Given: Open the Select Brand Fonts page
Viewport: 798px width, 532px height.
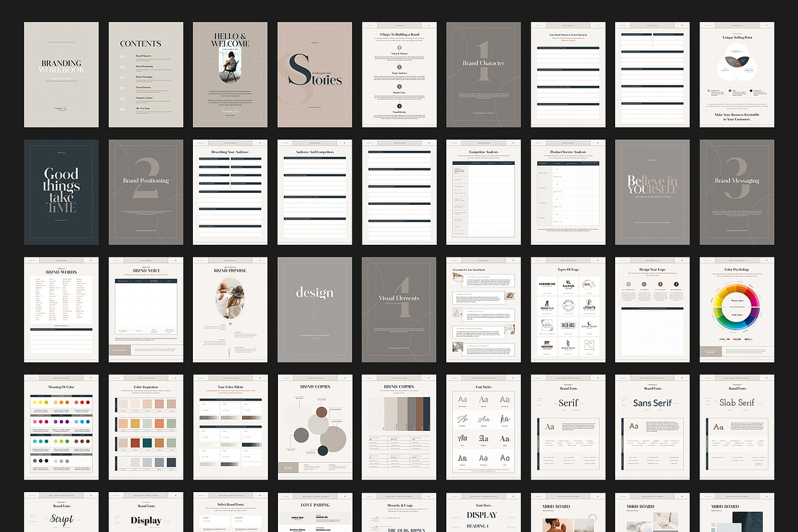Looking at the screenshot, I should [x=231, y=512].
